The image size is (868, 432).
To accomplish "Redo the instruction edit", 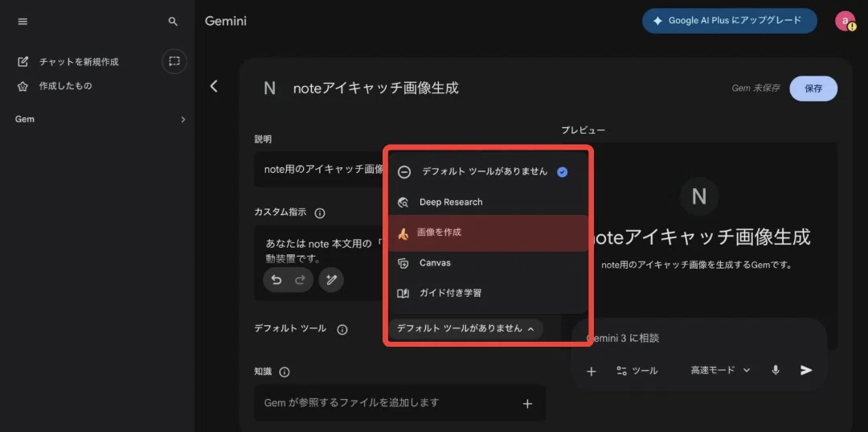I will coord(300,280).
